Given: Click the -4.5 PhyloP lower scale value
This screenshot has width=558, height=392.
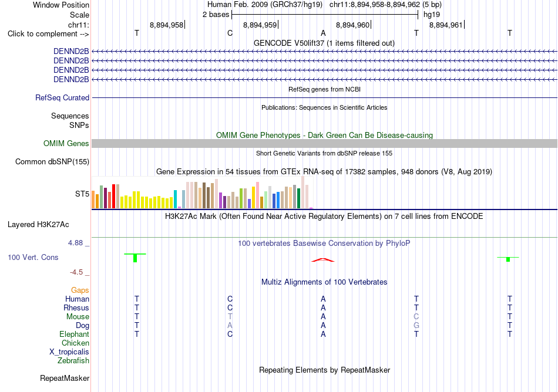Looking at the screenshot, I should pos(76,272).
